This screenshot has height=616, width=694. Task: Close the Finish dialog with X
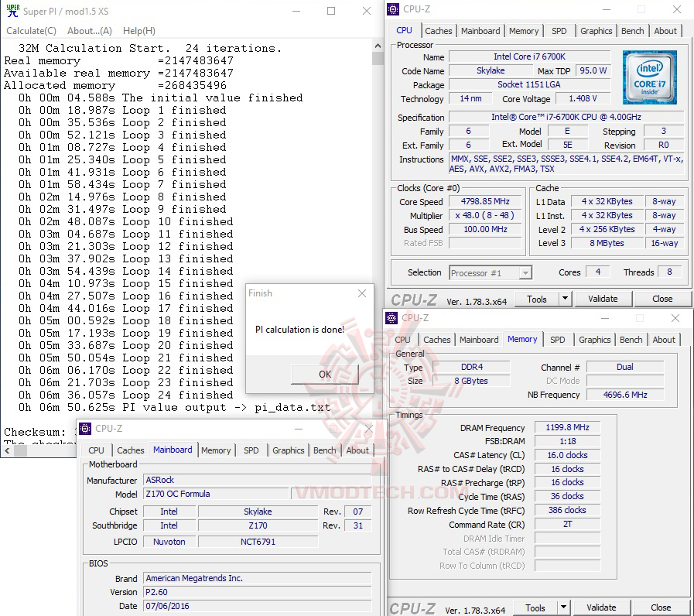coord(362,293)
